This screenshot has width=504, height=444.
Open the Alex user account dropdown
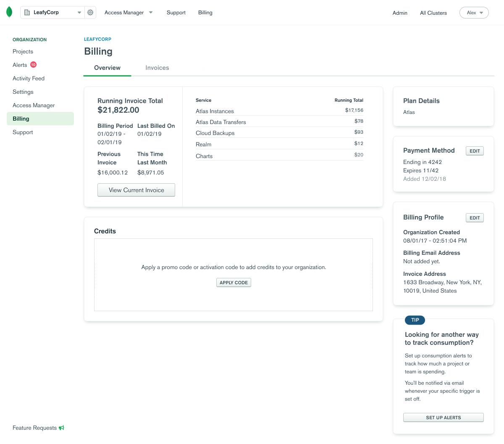pyautogui.click(x=474, y=13)
